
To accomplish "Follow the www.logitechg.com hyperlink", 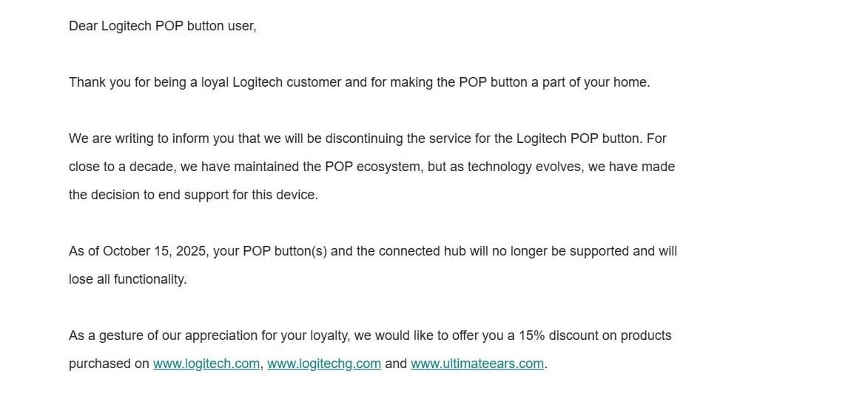I will pos(324,364).
